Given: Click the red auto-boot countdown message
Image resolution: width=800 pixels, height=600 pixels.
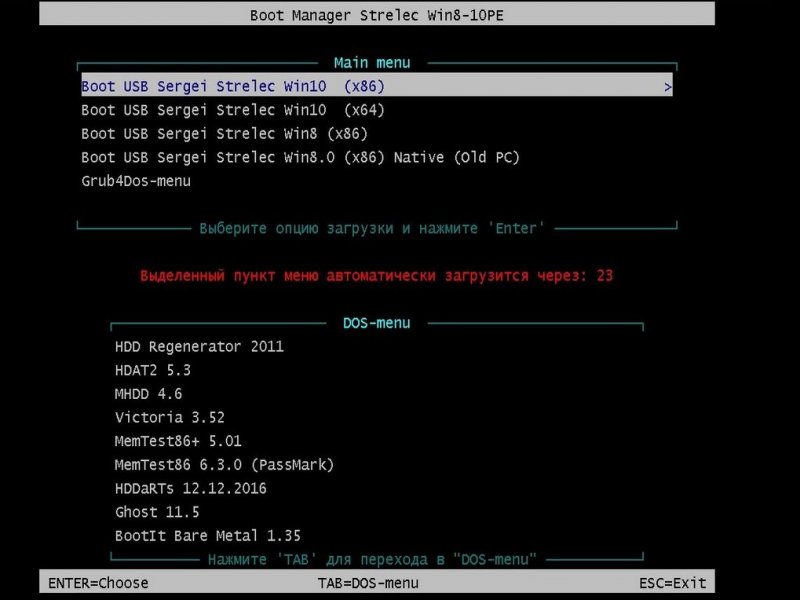Looking at the screenshot, I should [x=377, y=276].
